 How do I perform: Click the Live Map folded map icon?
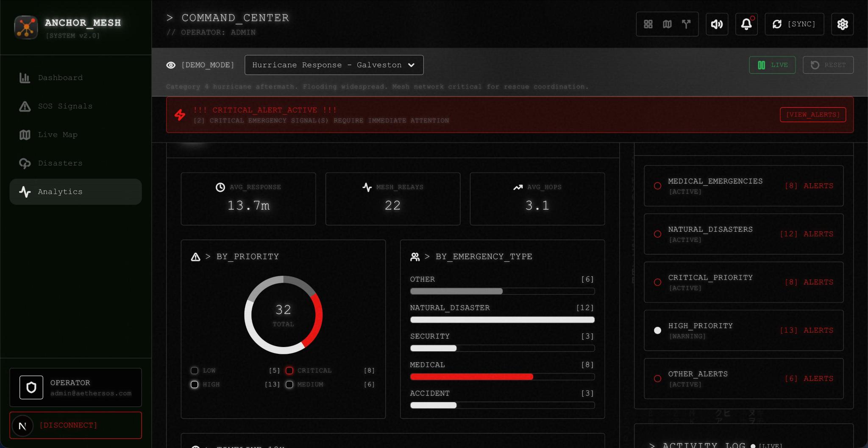25,135
